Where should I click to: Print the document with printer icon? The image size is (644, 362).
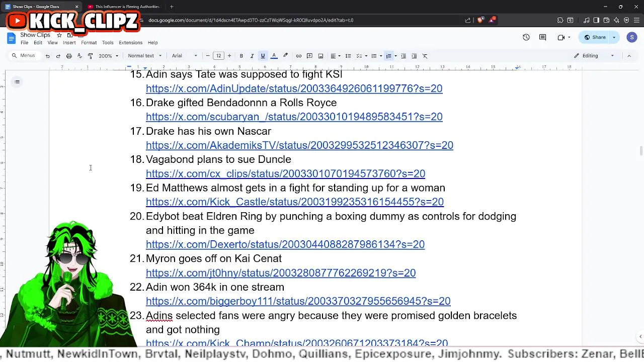pyautogui.click(x=69, y=56)
